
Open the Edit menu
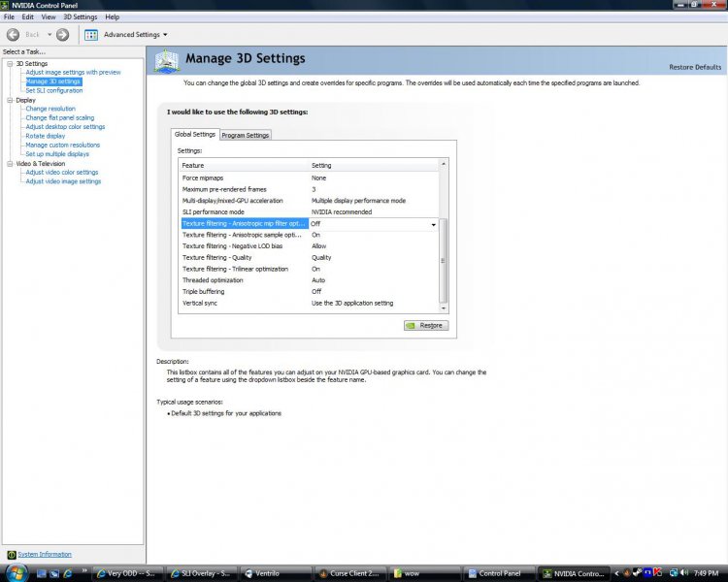point(28,17)
